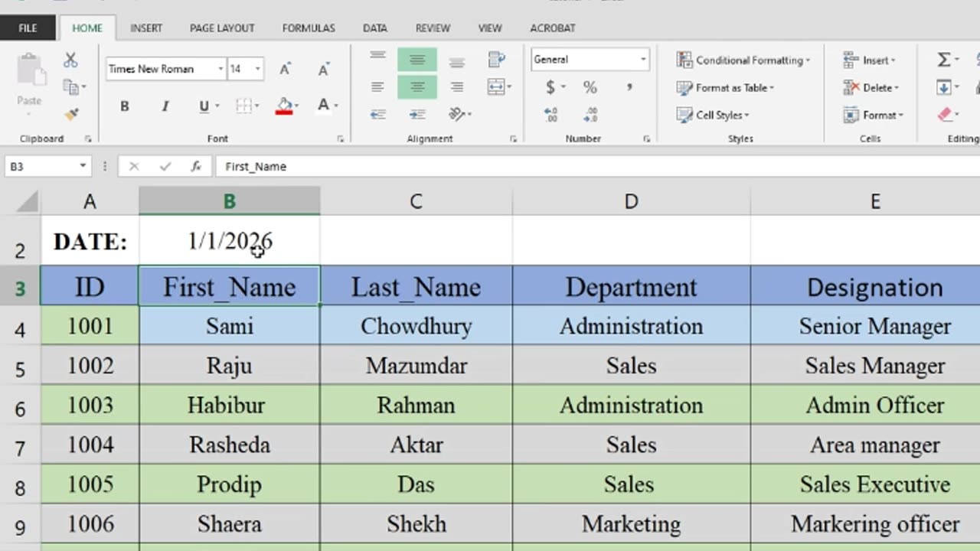Image resolution: width=980 pixels, height=551 pixels.
Task: Click the Insert cells button
Action: 869,60
